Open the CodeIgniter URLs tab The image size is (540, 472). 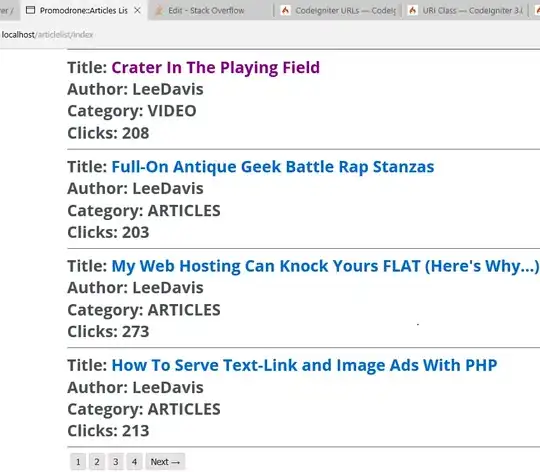[x=339, y=11]
